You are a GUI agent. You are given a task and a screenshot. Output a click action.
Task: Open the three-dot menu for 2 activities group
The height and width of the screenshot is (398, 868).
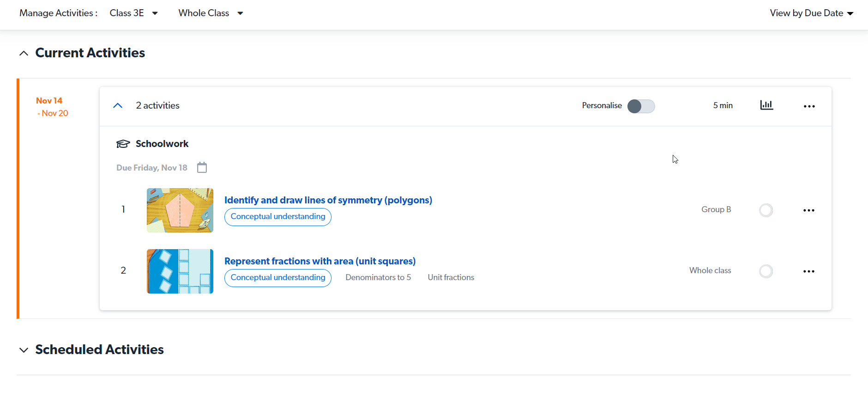click(809, 106)
